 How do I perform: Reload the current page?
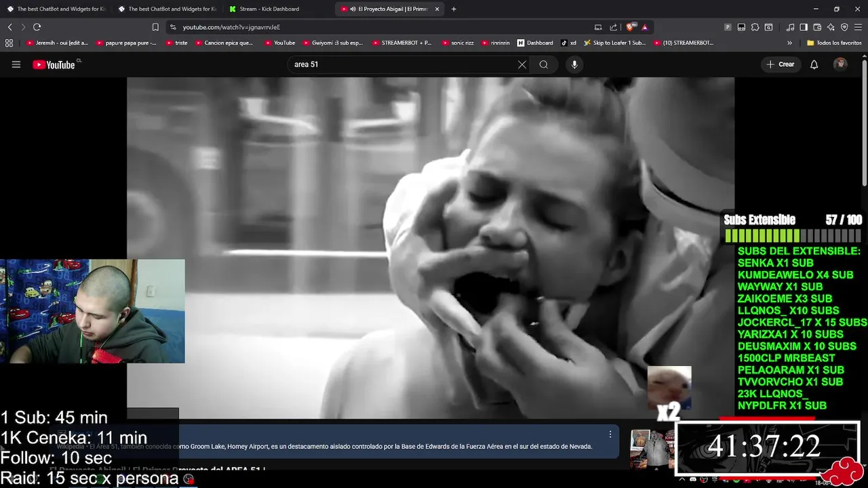37,27
